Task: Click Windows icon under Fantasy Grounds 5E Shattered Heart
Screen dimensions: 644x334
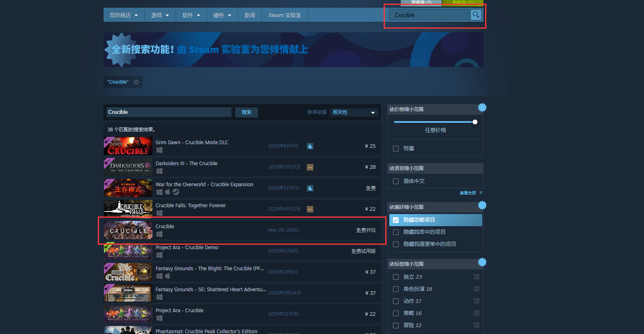Action: coord(159,297)
